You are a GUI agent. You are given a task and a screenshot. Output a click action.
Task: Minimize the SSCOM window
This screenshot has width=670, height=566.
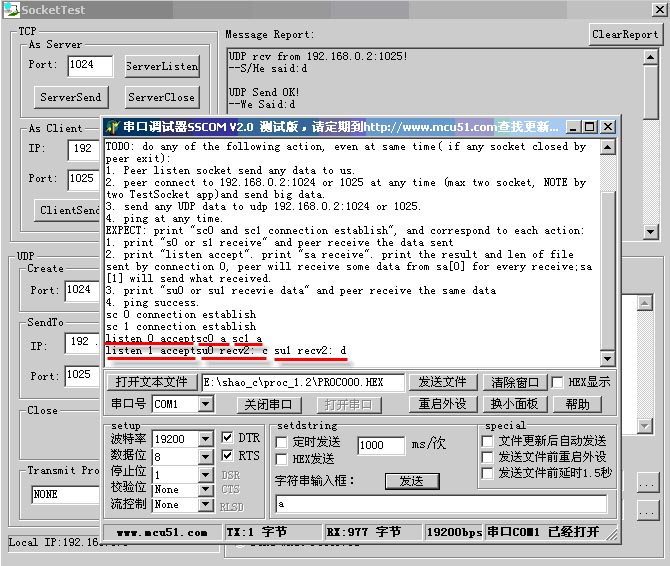point(573,127)
